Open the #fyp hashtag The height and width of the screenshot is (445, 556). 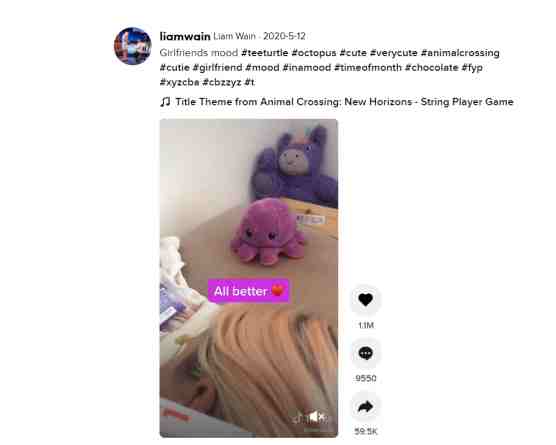[472, 67]
